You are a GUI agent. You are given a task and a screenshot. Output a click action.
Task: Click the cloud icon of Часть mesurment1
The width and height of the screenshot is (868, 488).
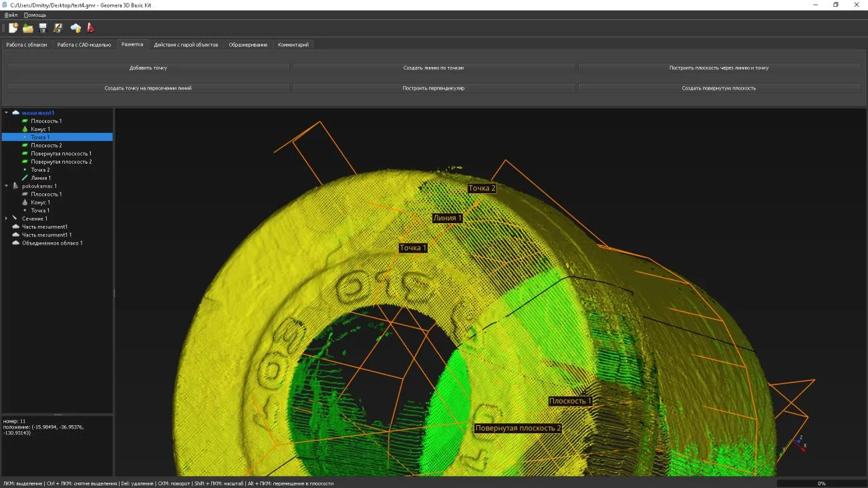coord(15,227)
